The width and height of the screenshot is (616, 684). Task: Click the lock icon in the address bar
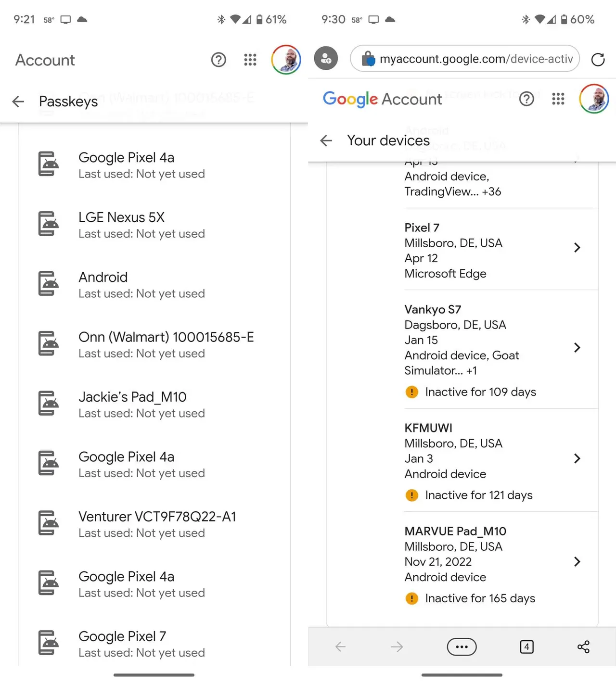pyautogui.click(x=369, y=59)
